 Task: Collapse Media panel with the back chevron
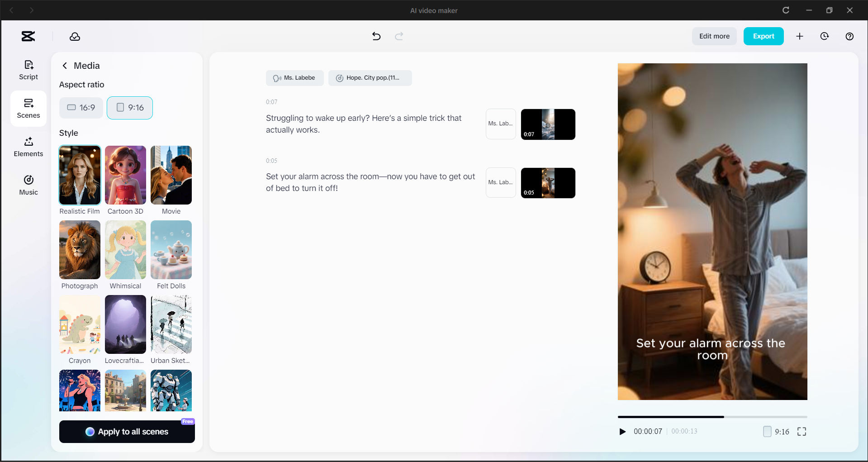pyautogui.click(x=64, y=66)
